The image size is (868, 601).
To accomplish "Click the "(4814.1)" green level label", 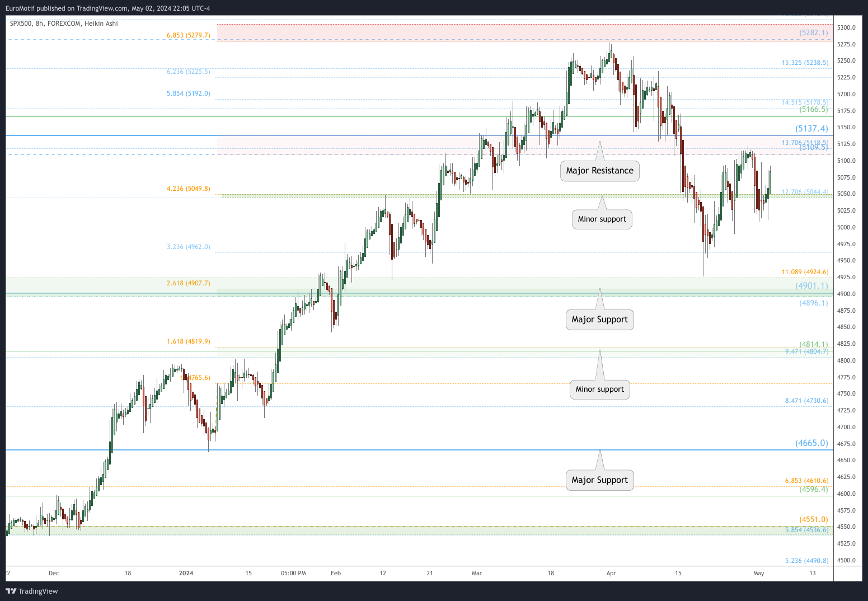I will (814, 345).
